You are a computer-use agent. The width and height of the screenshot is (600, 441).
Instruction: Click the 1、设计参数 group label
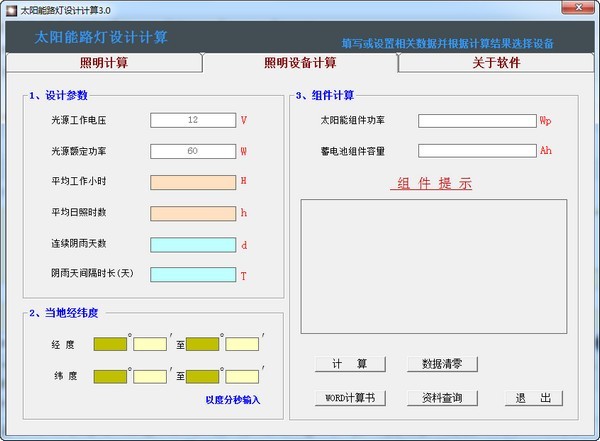tap(59, 95)
